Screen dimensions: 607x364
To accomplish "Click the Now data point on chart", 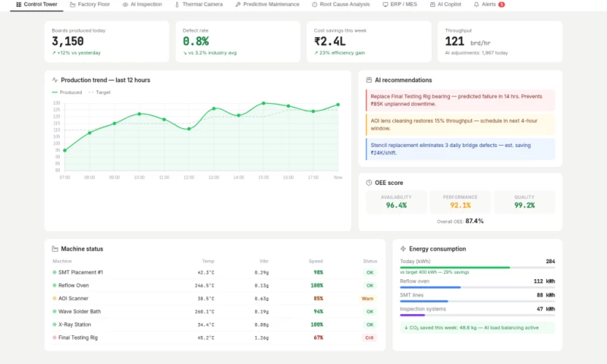I will [x=338, y=105].
